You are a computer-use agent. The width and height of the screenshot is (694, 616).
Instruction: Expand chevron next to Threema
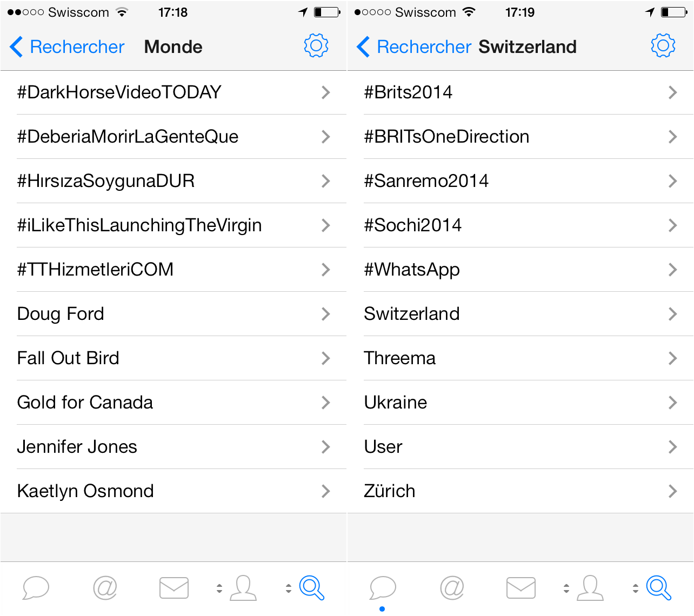click(672, 358)
